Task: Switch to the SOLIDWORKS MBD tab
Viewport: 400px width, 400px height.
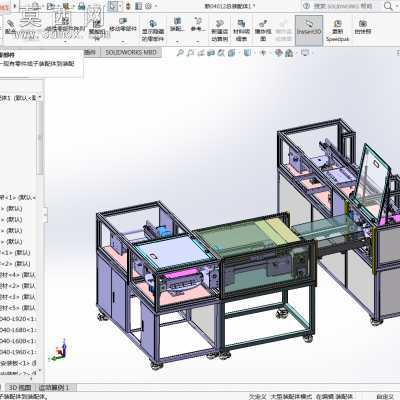Action: pos(131,52)
